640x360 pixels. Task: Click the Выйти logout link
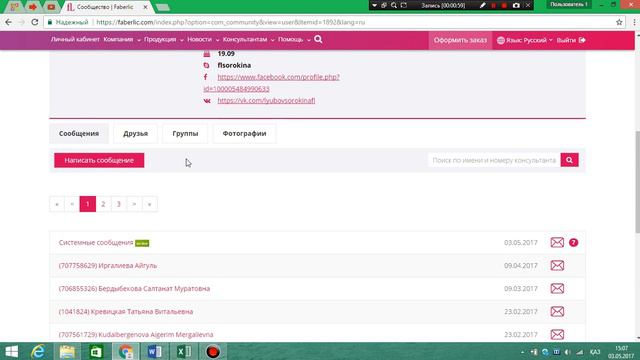(x=566, y=40)
